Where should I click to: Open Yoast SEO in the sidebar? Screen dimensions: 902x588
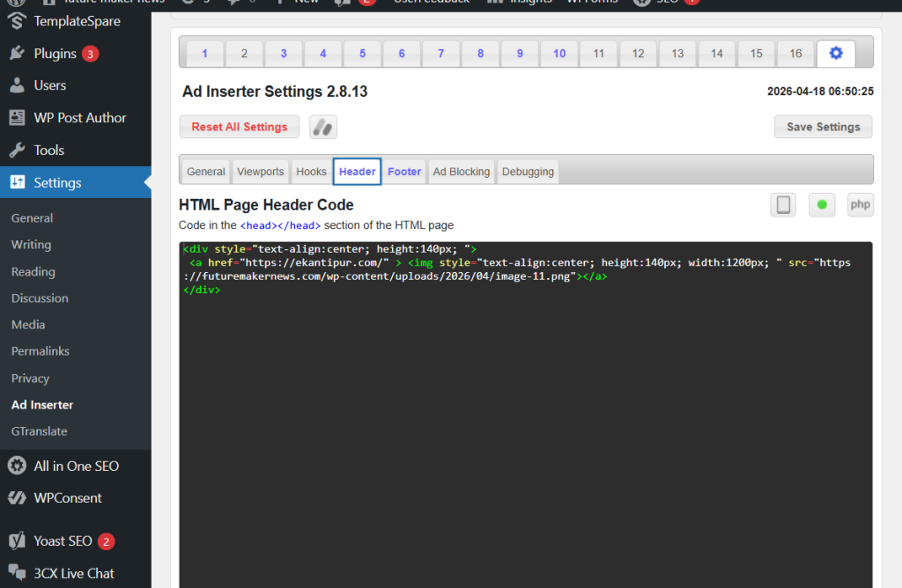(x=63, y=541)
